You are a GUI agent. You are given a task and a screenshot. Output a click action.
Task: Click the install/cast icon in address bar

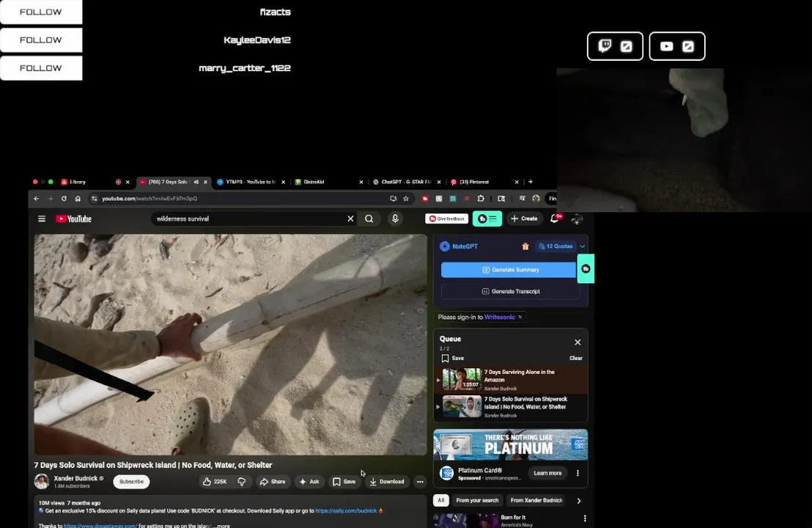tap(393, 199)
